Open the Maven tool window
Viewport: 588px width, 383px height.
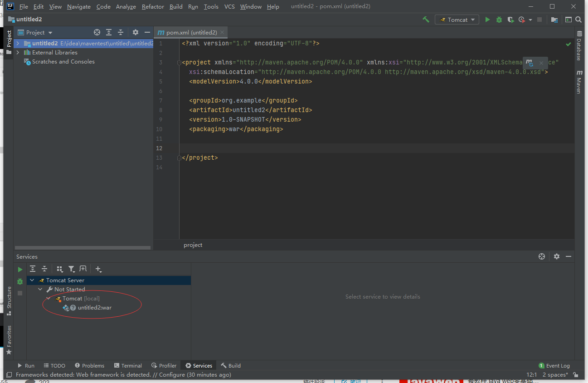[x=579, y=82]
